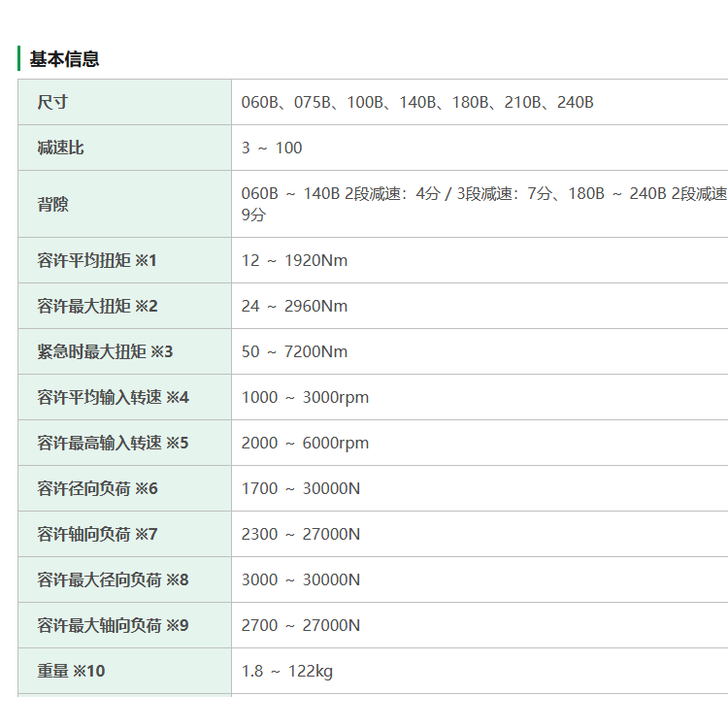Select the 背隙 row label
The width and height of the screenshot is (728, 728).
tap(52, 204)
